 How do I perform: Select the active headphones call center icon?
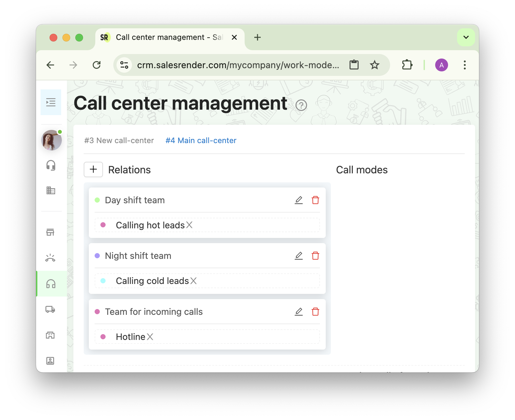[51, 284]
